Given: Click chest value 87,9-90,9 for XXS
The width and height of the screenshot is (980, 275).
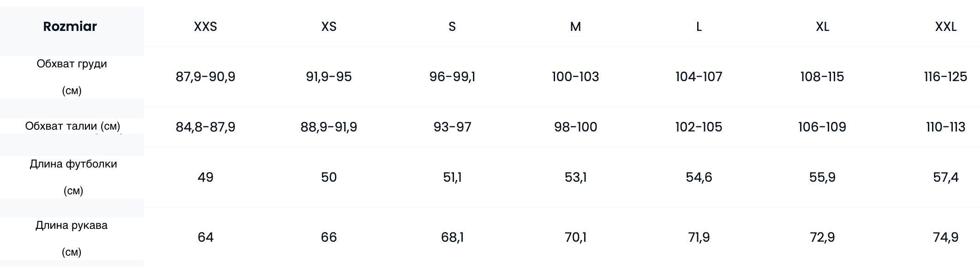Looking at the screenshot, I should 205,77.
